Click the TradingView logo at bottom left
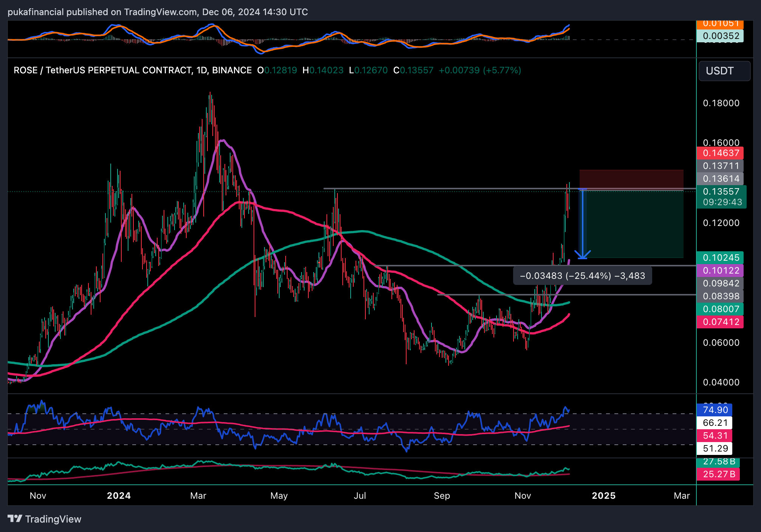The width and height of the screenshot is (761, 532). (44, 519)
